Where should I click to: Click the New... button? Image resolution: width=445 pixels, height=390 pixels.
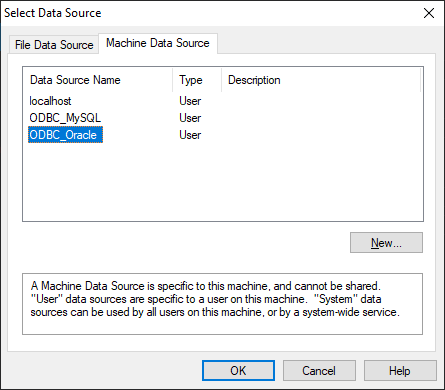pyautogui.click(x=386, y=243)
